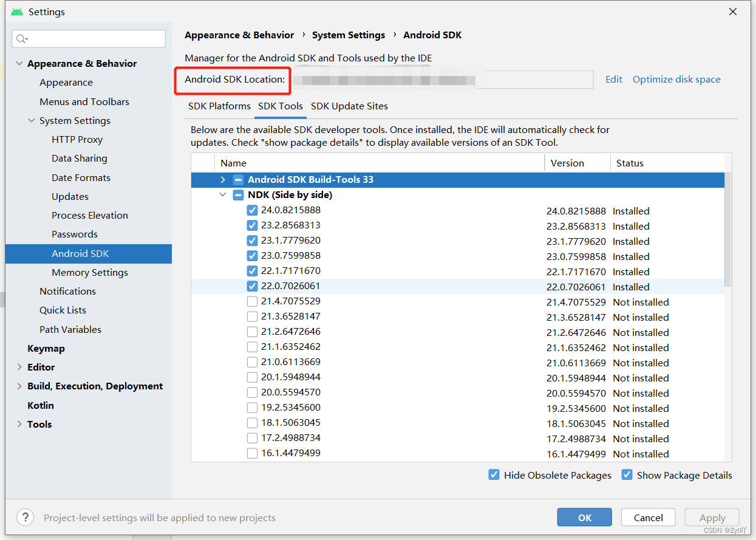This screenshot has height=540, width=756.
Task: Disable Hide Obsolete Packages
Action: tap(494, 474)
